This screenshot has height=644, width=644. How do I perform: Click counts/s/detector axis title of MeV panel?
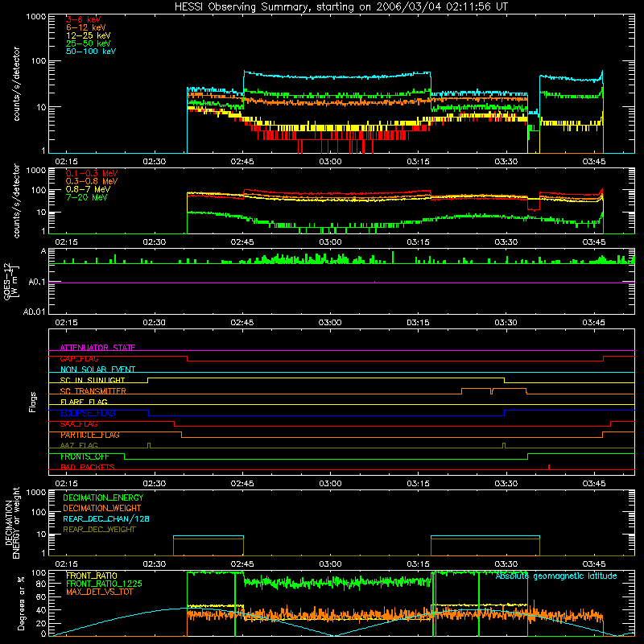click(16, 200)
